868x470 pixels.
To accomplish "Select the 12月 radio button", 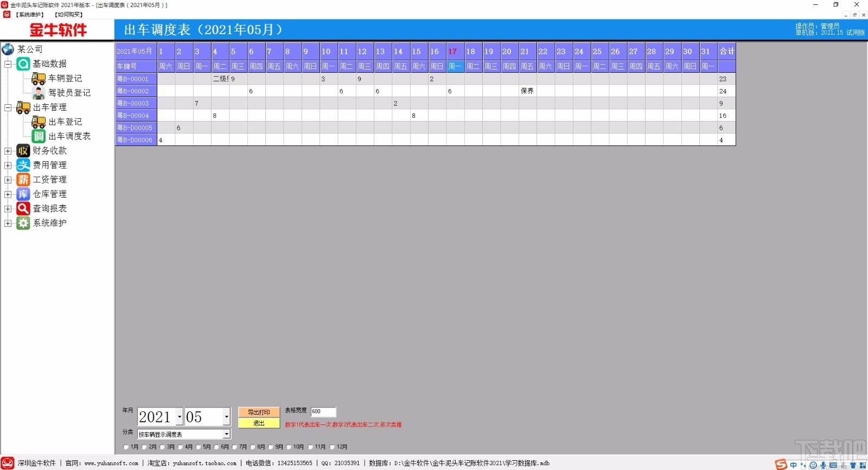I will click(x=332, y=447).
